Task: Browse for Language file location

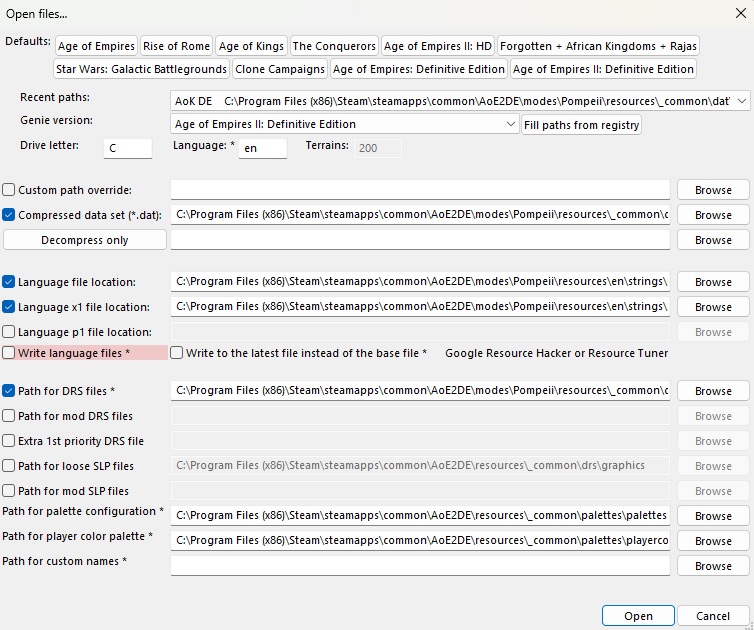Action: pyautogui.click(x=713, y=282)
